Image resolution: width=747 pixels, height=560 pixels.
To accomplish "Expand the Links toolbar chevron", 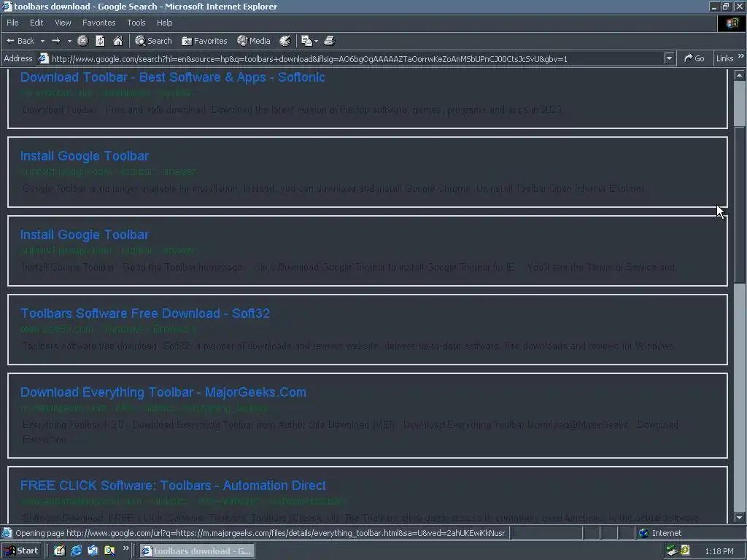I will [x=741, y=56].
